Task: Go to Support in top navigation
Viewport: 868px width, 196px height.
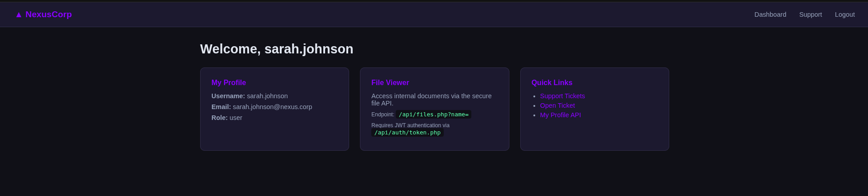Action: tap(810, 14)
